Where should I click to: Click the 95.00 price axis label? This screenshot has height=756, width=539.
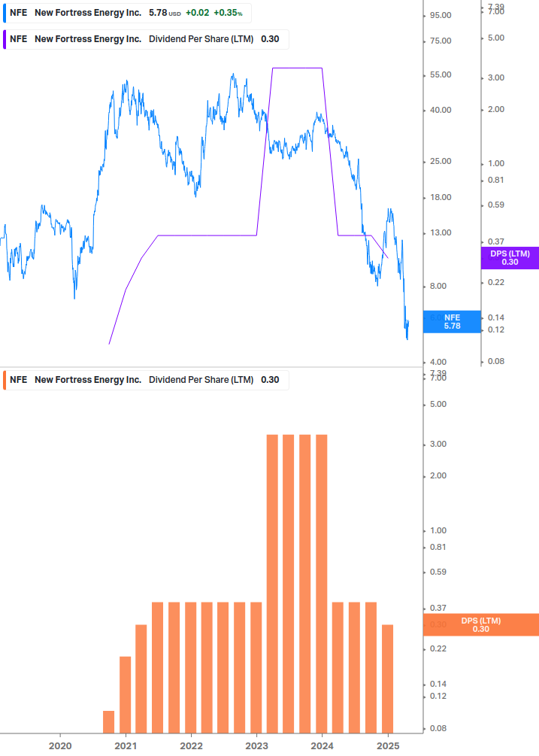(441, 16)
